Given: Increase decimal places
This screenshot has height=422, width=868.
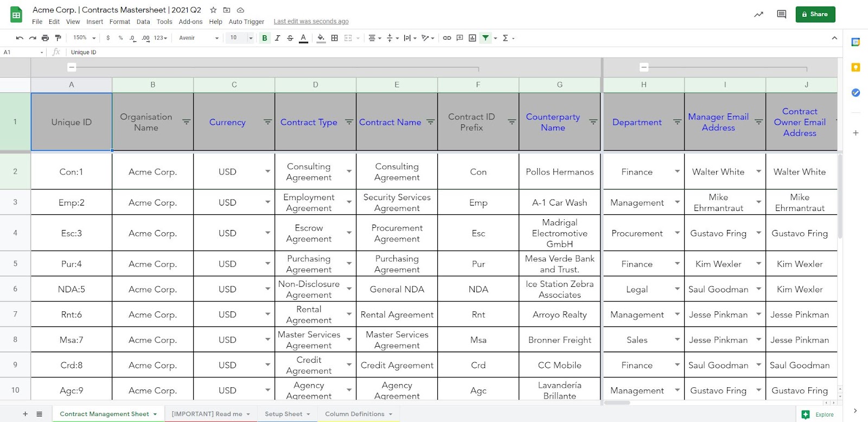Looking at the screenshot, I should (145, 38).
